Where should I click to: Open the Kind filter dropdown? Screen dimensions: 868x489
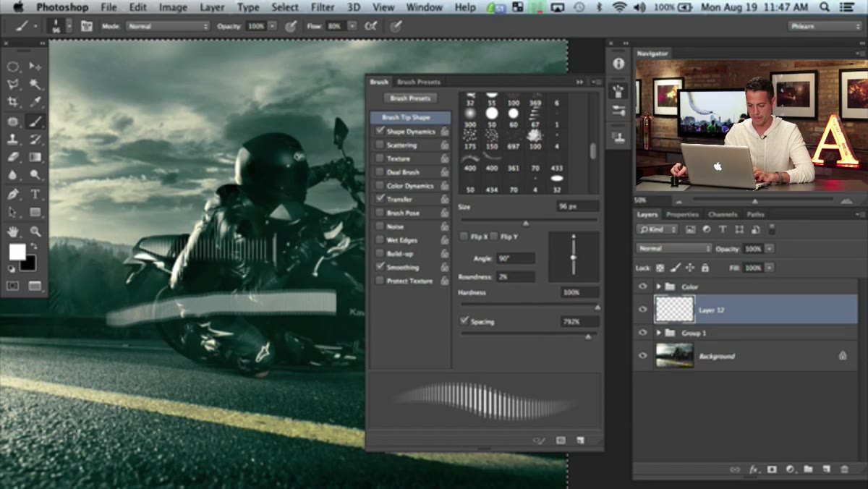658,229
